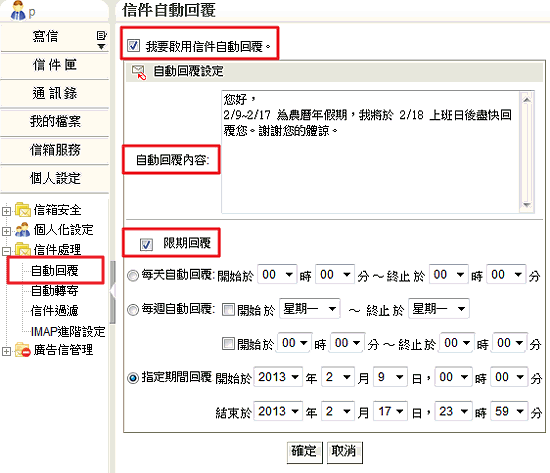
Task: Open weekly start weekday 星期一 dropdown
Action: tap(309, 309)
